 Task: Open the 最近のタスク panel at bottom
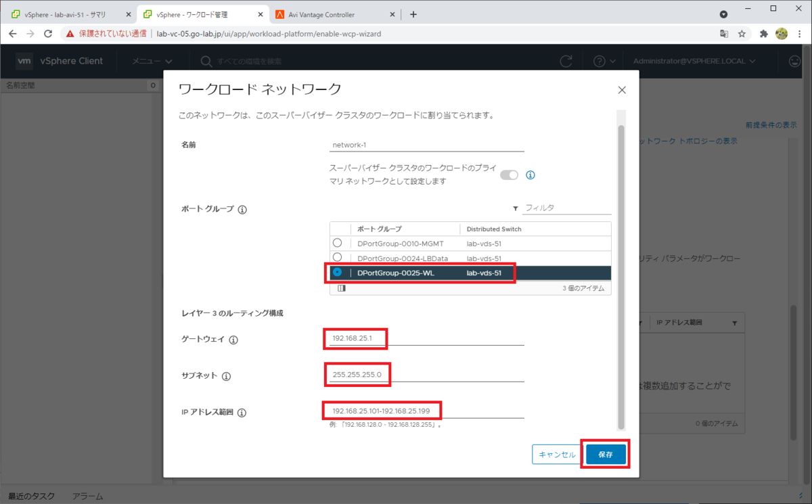click(30, 496)
